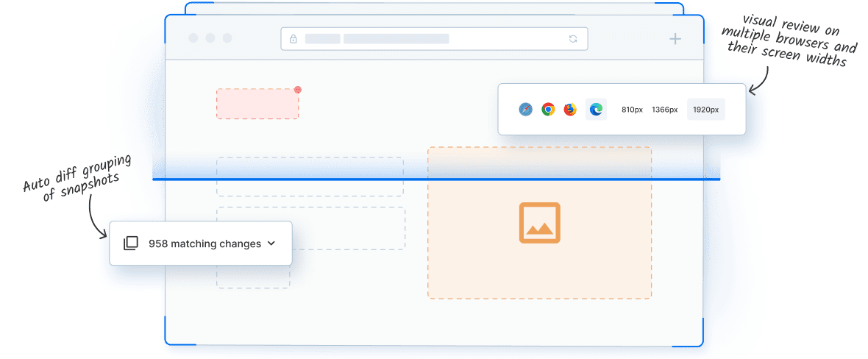This screenshot has width=868, height=359.
Task: Expand the 958 matching changes dropdown
Action: pyautogui.click(x=271, y=244)
